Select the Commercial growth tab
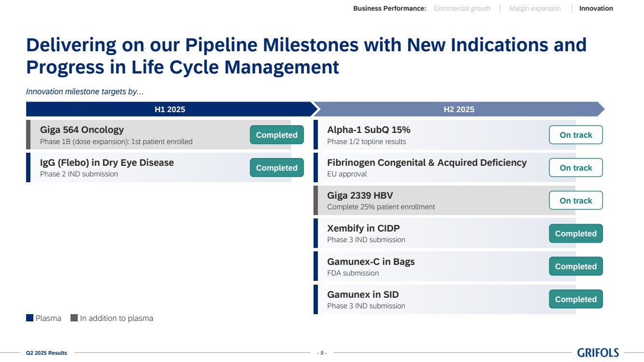Image resolution: width=644 pixels, height=362 pixels. coord(462,8)
